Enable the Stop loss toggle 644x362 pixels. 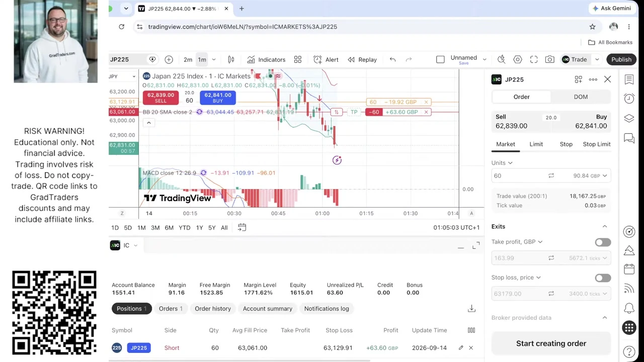click(603, 278)
